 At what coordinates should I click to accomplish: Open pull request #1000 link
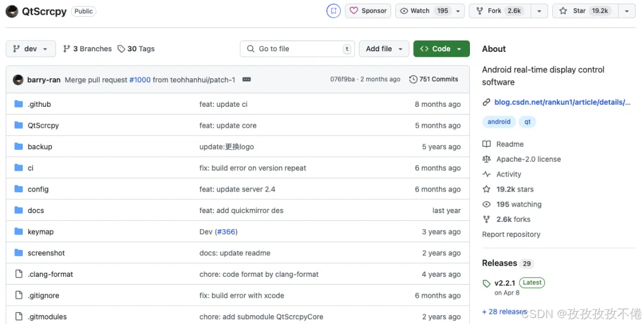point(140,80)
